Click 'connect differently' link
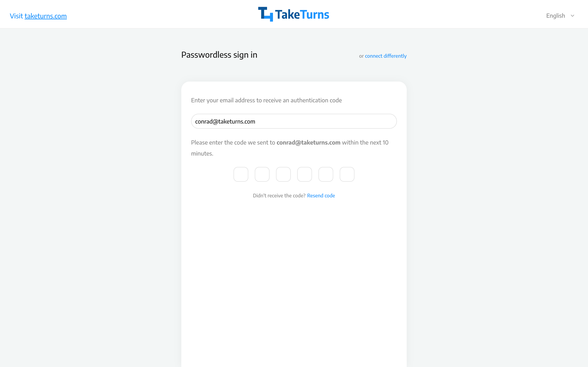The height and width of the screenshot is (367, 588). tap(386, 56)
